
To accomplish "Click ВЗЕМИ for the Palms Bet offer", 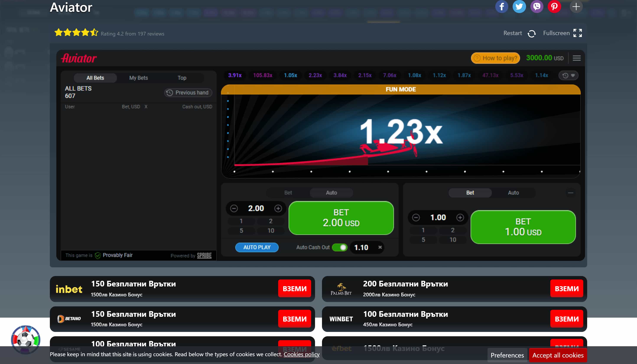I will 567,289.
